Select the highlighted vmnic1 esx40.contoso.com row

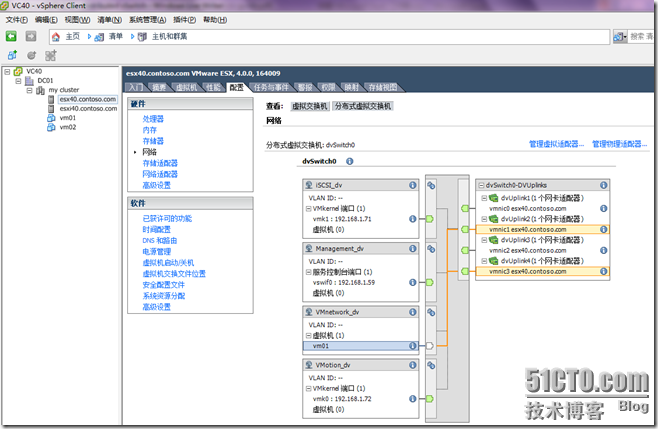point(542,229)
